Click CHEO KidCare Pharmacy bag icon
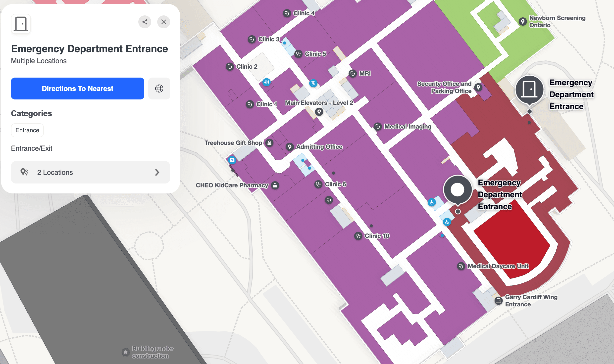This screenshot has height=364, width=614. (275, 185)
